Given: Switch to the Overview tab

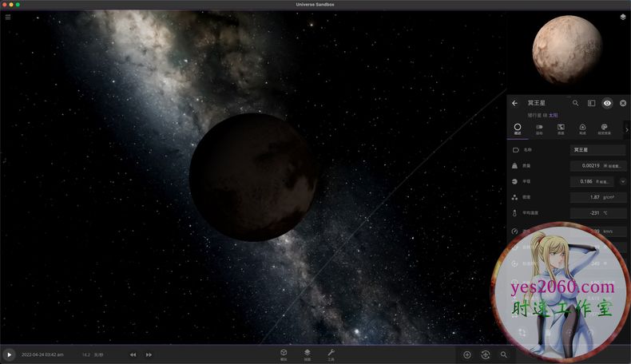Looking at the screenshot, I should (518, 129).
